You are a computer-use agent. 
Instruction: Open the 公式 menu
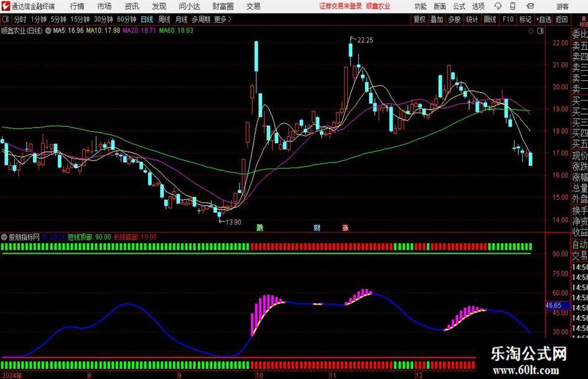coord(459,6)
